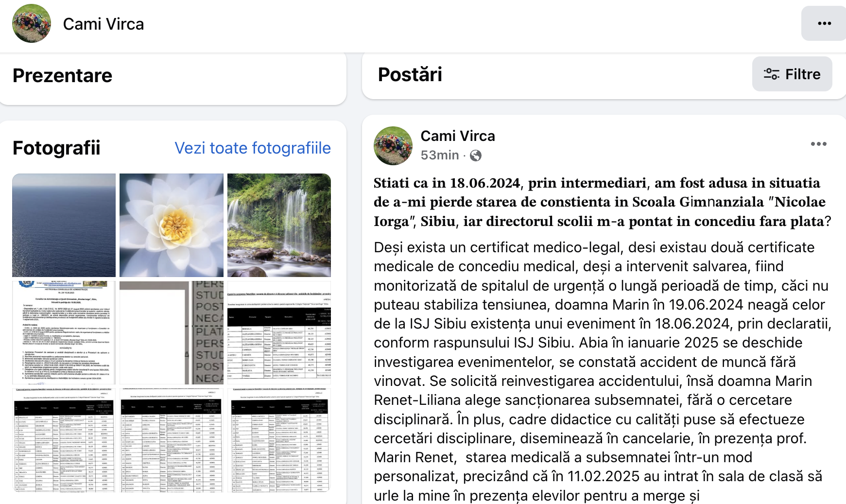Open the bottom-left table document photo
The image size is (846, 504).
tap(64, 440)
